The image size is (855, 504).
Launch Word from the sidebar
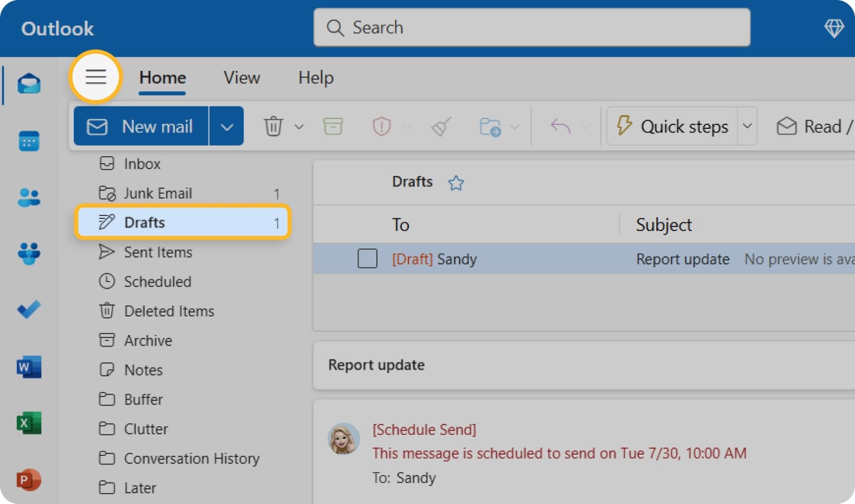point(29,367)
